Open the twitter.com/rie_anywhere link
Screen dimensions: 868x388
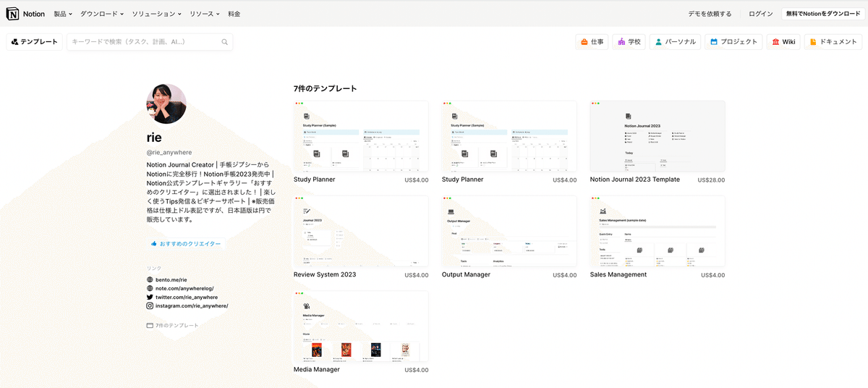pyautogui.click(x=187, y=297)
